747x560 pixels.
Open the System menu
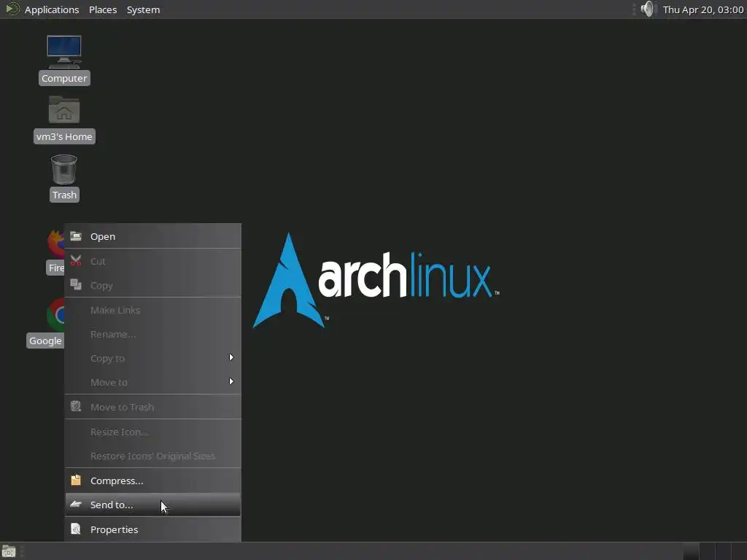tap(144, 9)
